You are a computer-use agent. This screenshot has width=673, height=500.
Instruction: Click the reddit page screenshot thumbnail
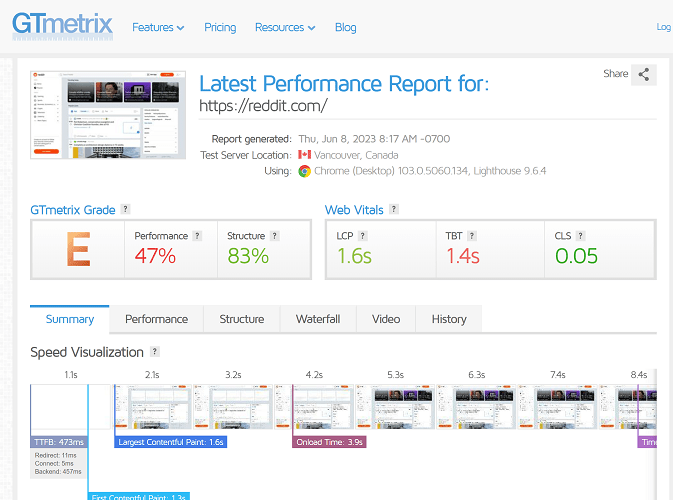(x=108, y=115)
